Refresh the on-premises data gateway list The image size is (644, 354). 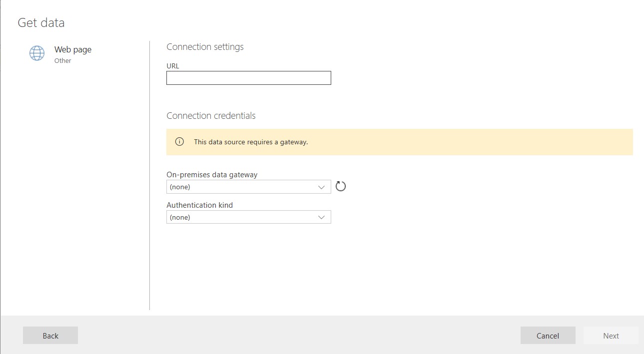point(341,187)
